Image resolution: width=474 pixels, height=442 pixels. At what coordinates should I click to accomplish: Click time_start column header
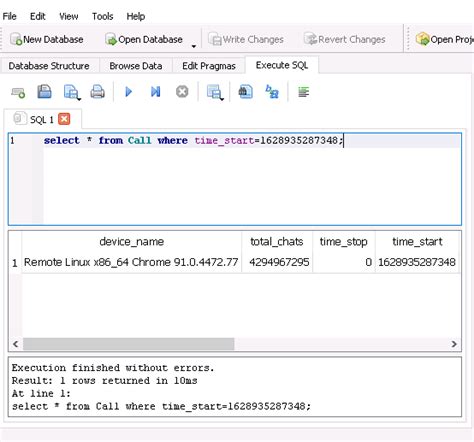[417, 241]
